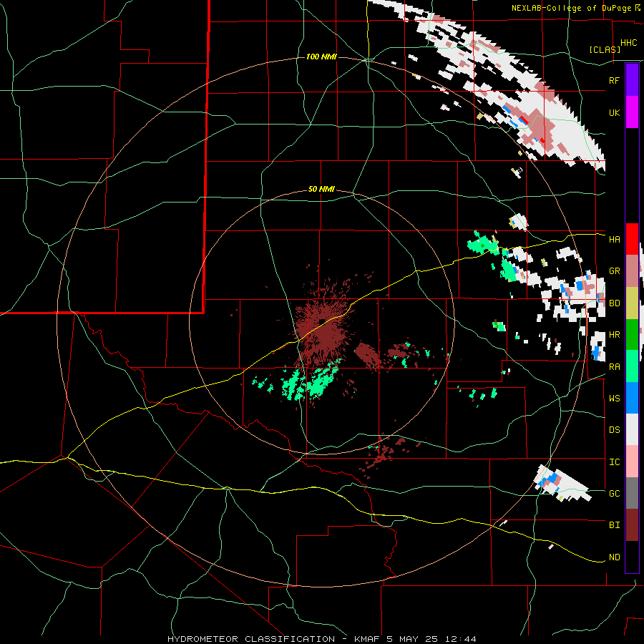Click the black radar site marker at center

[323, 321]
